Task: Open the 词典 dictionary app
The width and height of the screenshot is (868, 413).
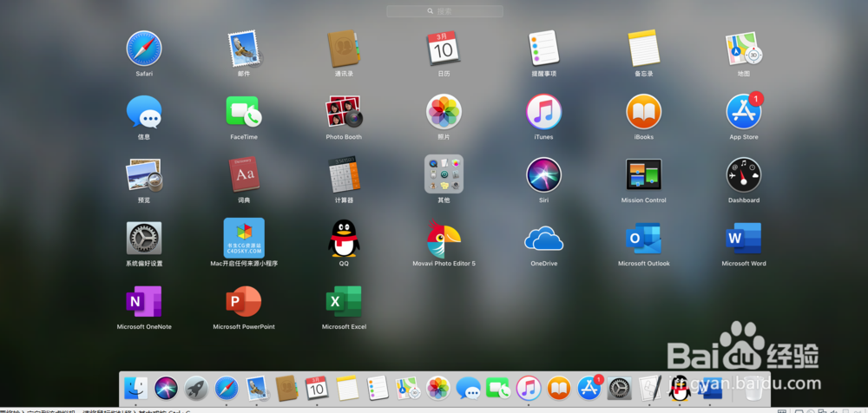Action: point(244,175)
